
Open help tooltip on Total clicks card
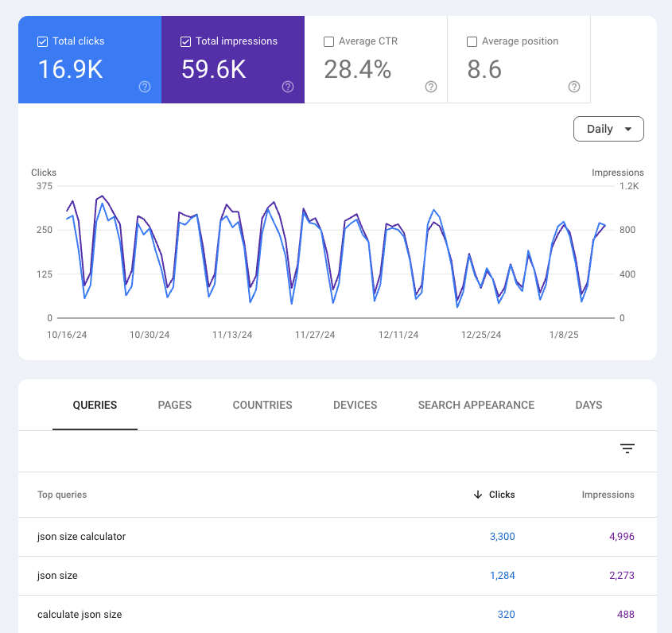point(144,87)
